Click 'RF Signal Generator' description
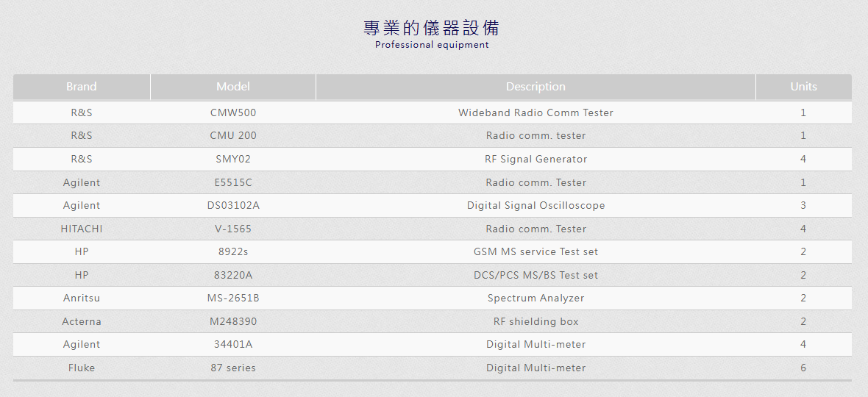This screenshot has height=397, width=868. (536, 160)
